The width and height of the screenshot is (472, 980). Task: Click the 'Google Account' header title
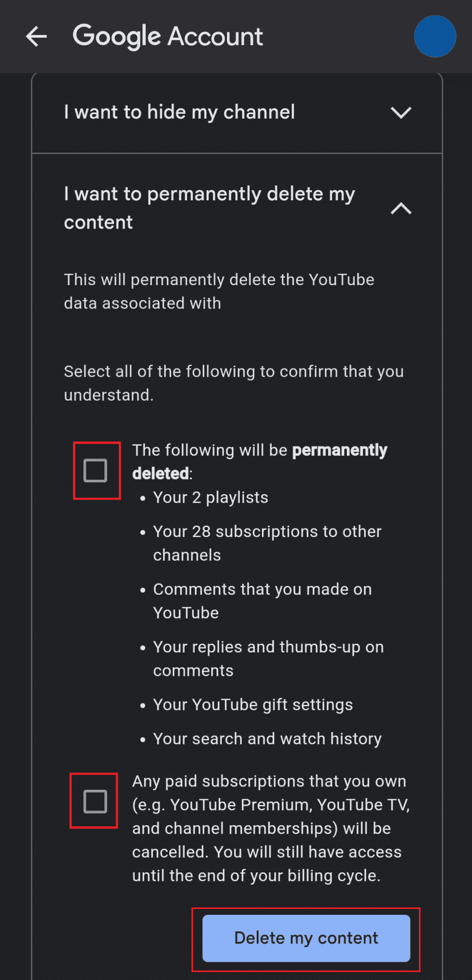coord(168,37)
